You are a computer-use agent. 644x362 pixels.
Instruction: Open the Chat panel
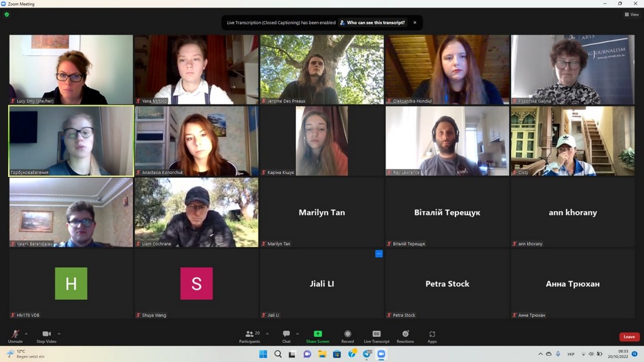(x=286, y=336)
